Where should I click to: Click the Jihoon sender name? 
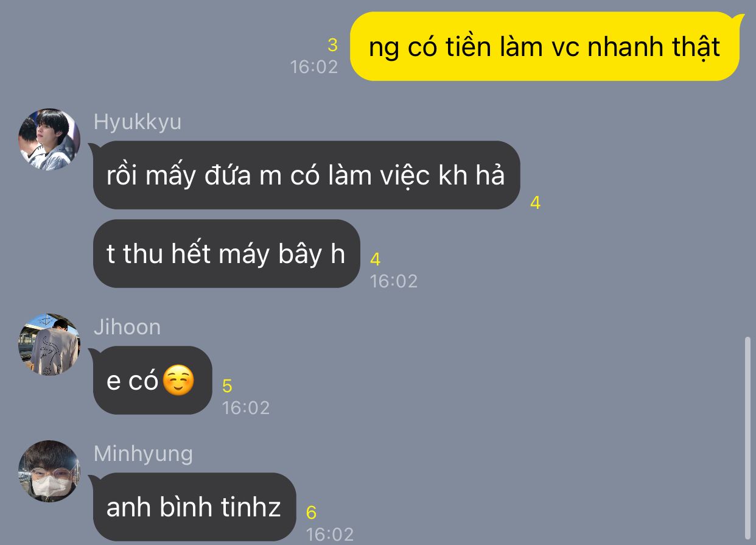coord(127,327)
